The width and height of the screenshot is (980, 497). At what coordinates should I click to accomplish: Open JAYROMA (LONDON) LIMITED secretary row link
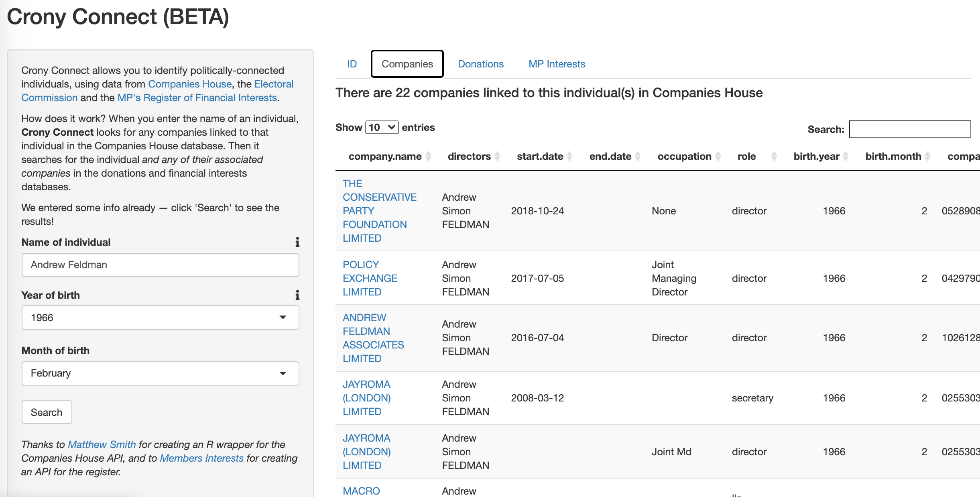coord(367,398)
